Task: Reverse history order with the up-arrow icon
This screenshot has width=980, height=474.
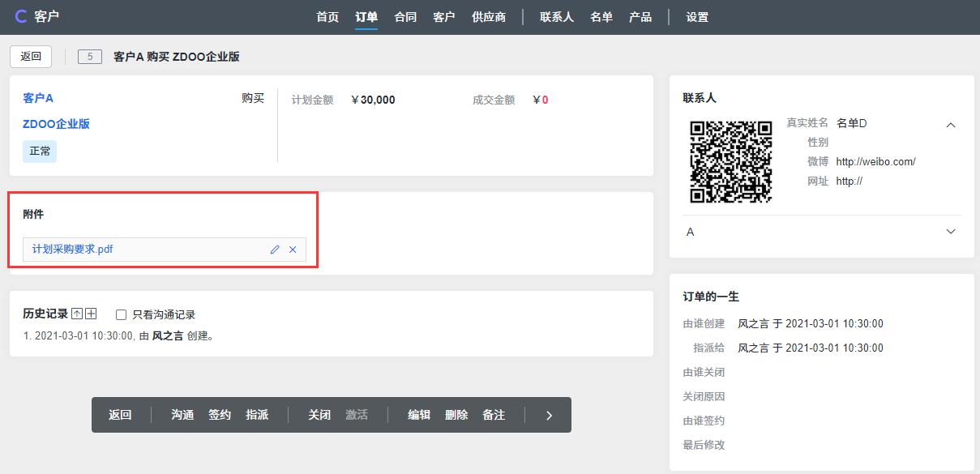Action: click(x=78, y=314)
